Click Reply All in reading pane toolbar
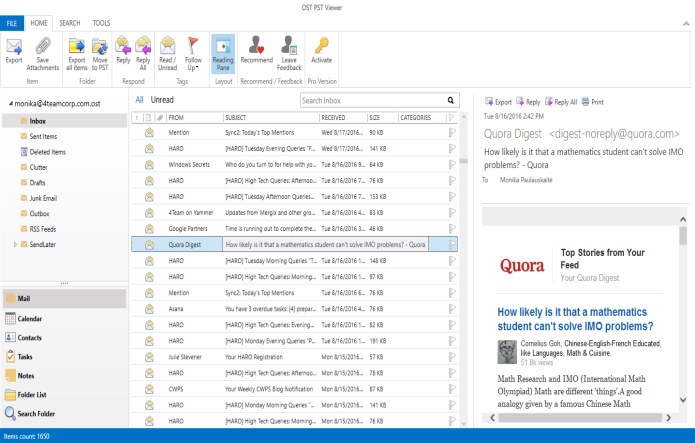 (561, 102)
